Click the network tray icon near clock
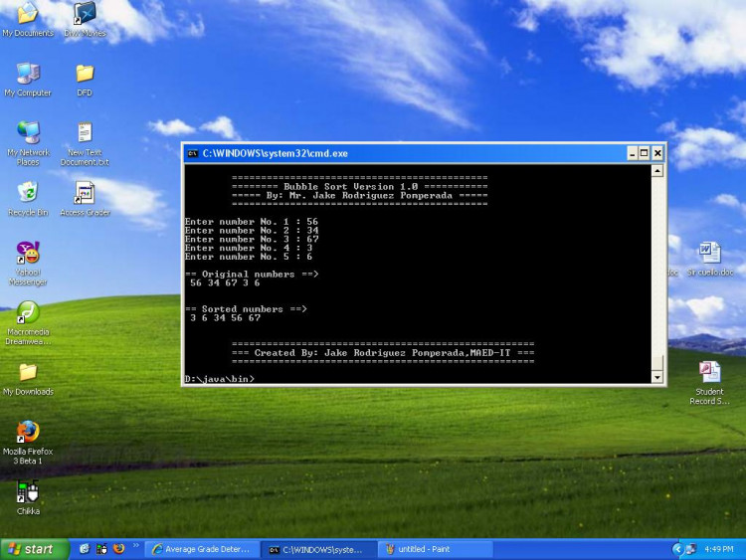Viewport: 746px width, 560px height. 691,549
